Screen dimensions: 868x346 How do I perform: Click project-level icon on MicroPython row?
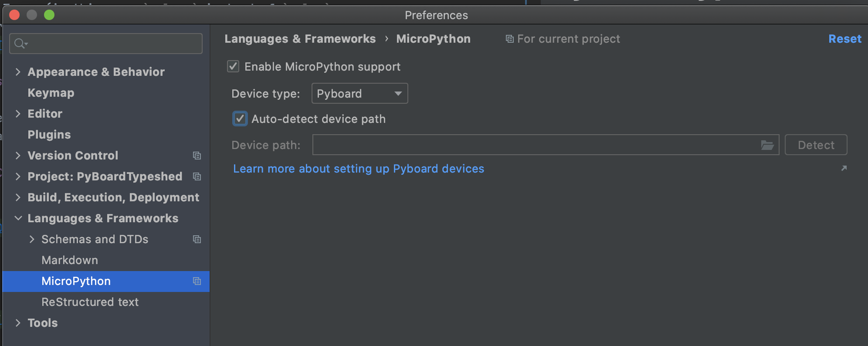(x=197, y=281)
